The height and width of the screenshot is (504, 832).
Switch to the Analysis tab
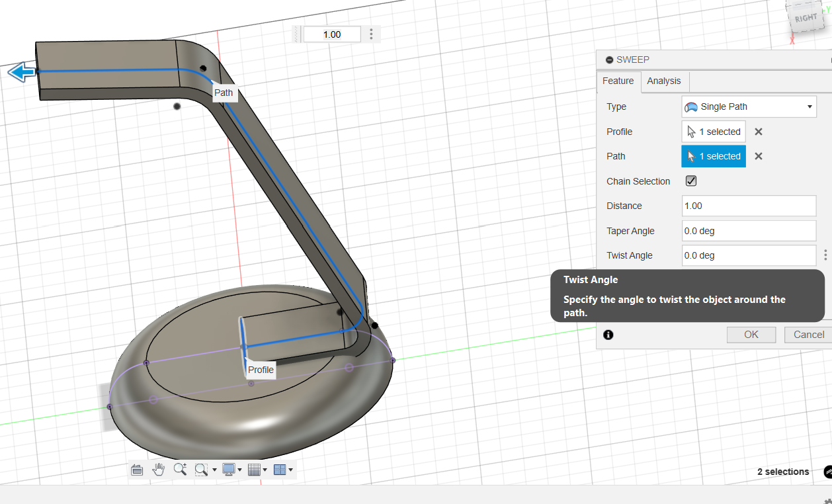[664, 81]
